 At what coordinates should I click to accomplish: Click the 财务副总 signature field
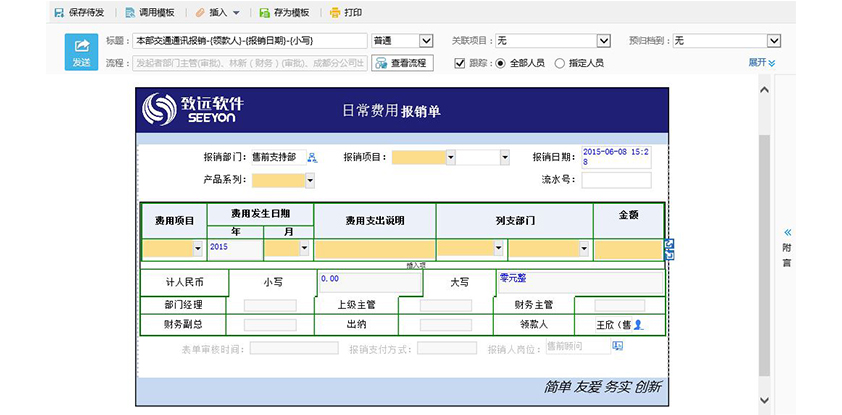pyautogui.click(x=270, y=325)
